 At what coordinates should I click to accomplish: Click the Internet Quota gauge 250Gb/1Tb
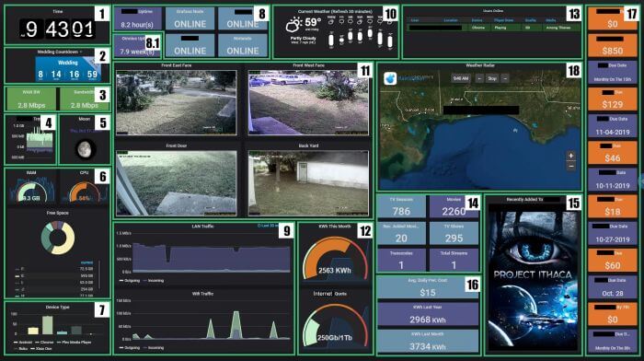tap(335, 327)
